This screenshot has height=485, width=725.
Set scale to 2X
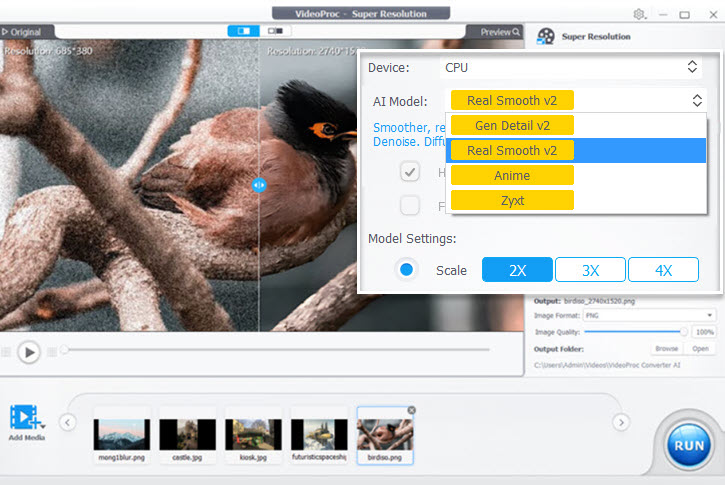pyautogui.click(x=517, y=270)
